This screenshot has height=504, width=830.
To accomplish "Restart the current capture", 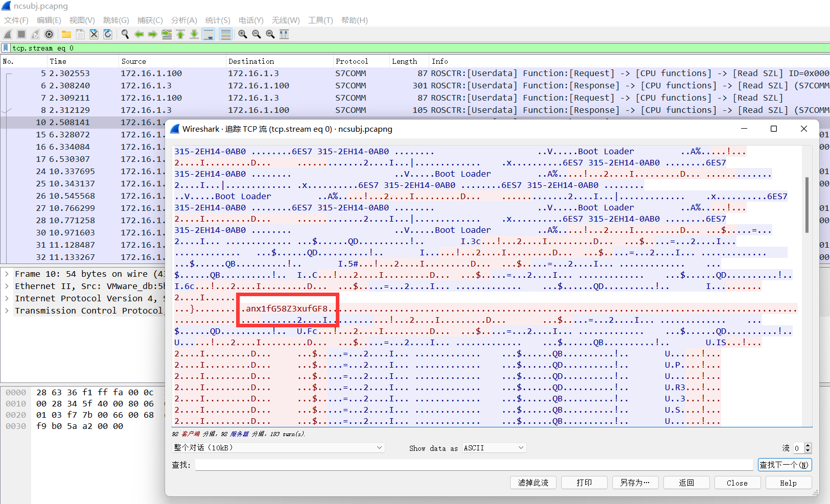I will [x=35, y=34].
